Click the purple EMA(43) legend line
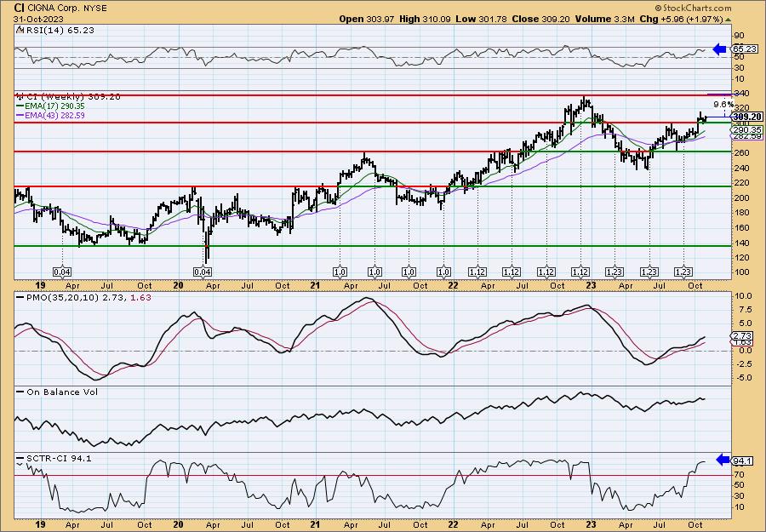Image resolution: width=766 pixels, height=532 pixels. [x=20, y=116]
